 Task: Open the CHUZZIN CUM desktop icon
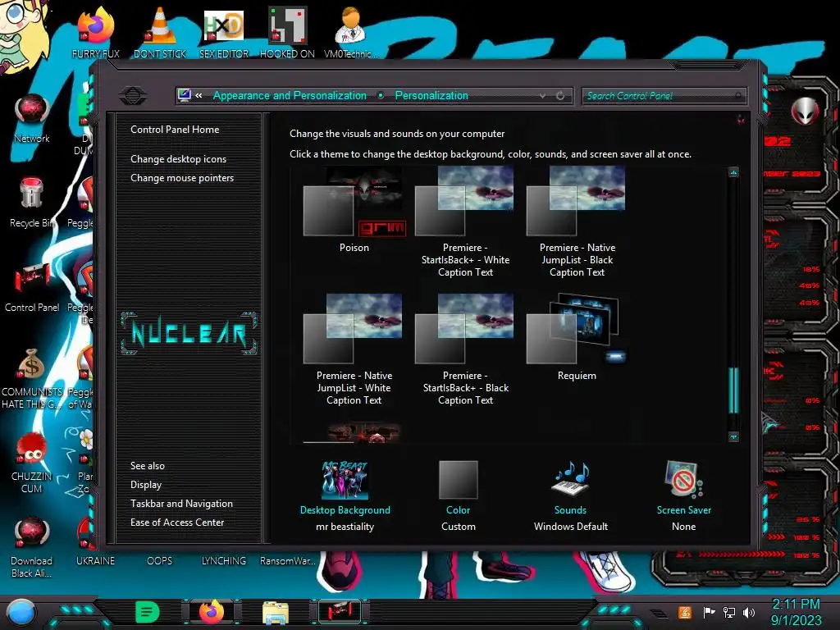click(x=32, y=463)
